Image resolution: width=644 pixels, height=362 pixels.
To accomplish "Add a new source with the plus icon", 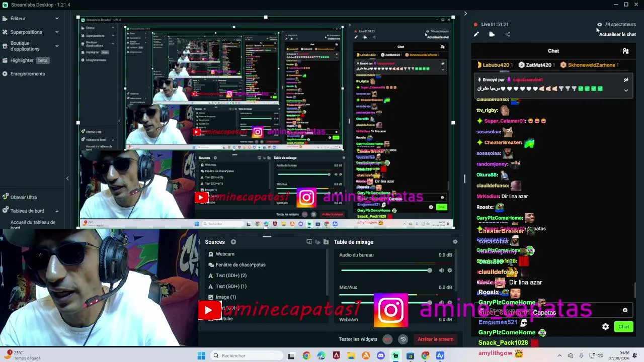I will [233, 242].
